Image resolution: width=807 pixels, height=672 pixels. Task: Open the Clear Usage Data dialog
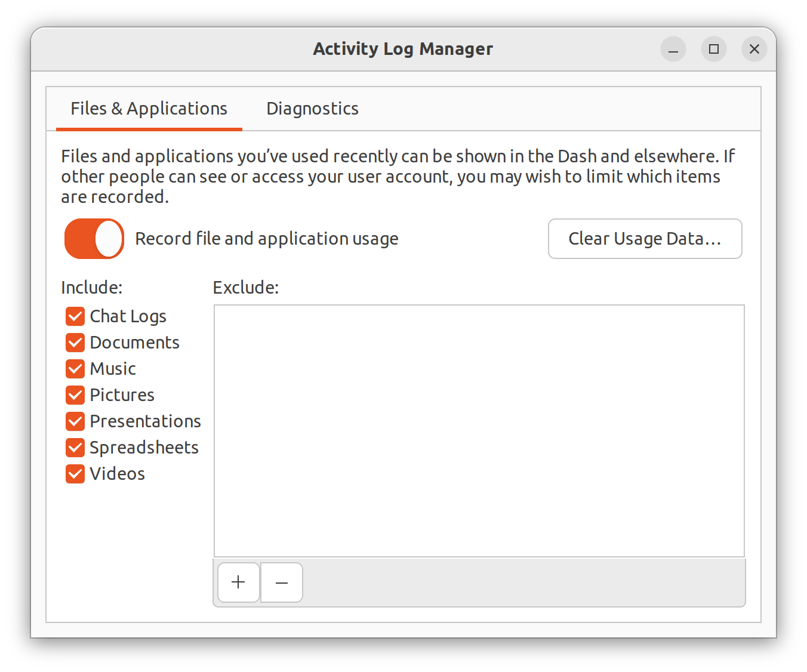pyautogui.click(x=645, y=239)
